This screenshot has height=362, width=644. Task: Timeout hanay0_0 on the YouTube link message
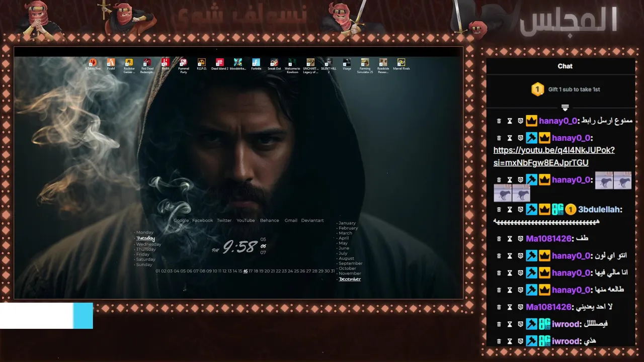point(510,138)
